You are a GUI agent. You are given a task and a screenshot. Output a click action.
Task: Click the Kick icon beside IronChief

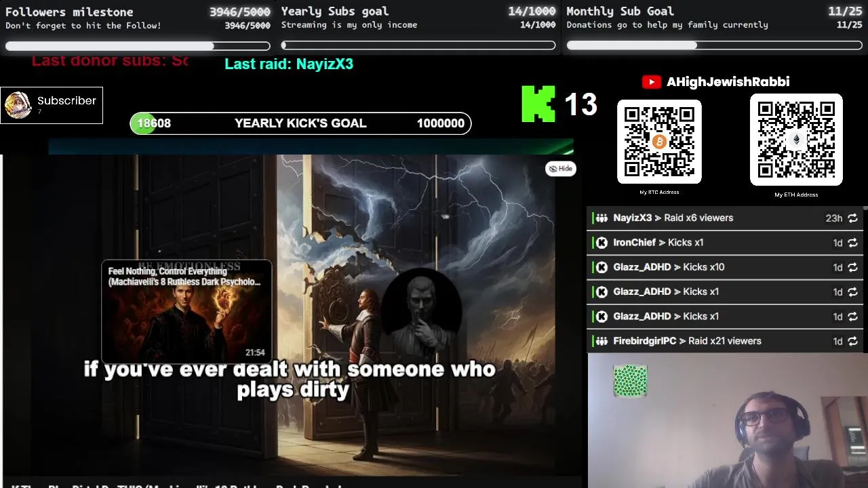[x=601, y=243]
